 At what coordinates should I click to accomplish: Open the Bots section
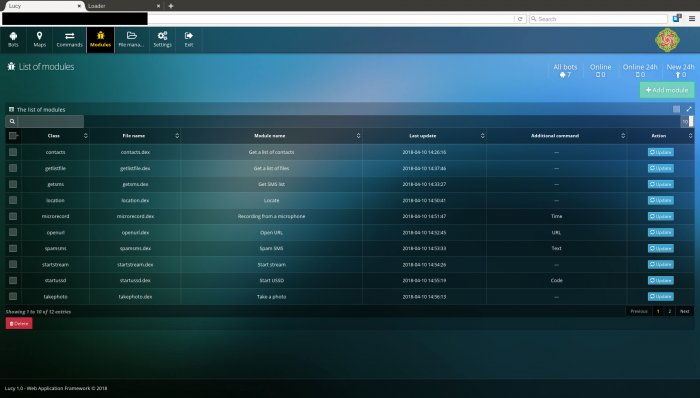pos(13,40)
